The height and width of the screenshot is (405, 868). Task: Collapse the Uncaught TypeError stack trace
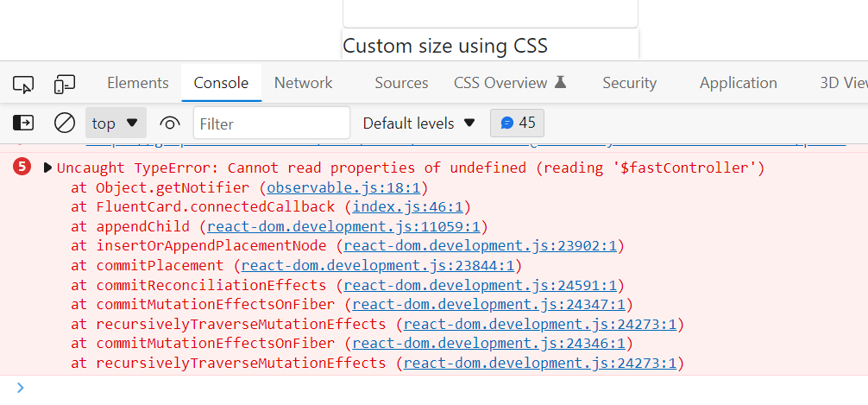pyautogui.click(x=47, y=168)
